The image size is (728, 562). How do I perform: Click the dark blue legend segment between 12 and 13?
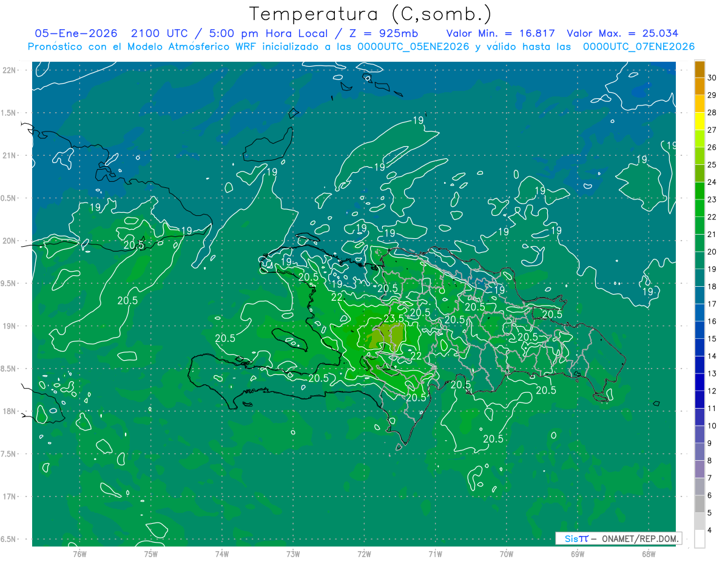[699, 382]
